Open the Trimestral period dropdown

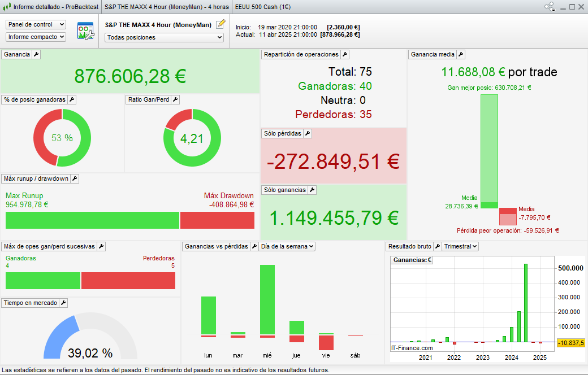[460, 246]
